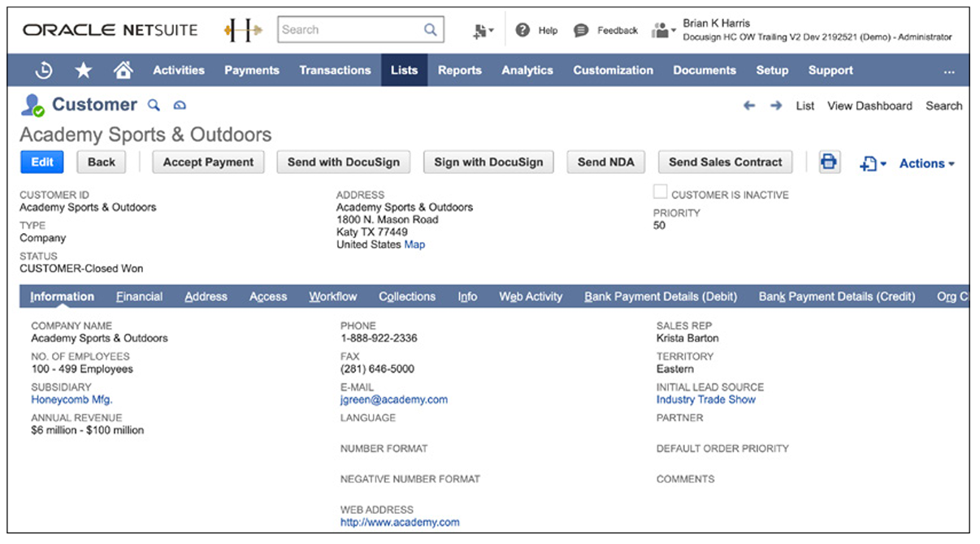Screen dimensions: 980x544
Task: Click inside the global Search field
Action: coord(349,29)
